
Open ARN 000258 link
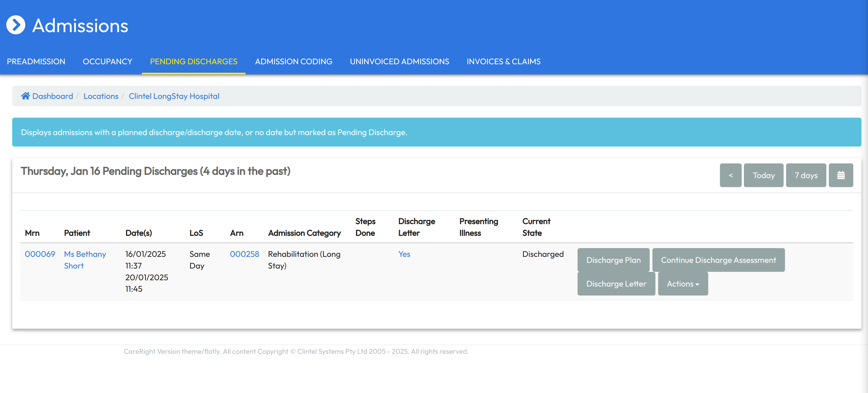(244, 254)
